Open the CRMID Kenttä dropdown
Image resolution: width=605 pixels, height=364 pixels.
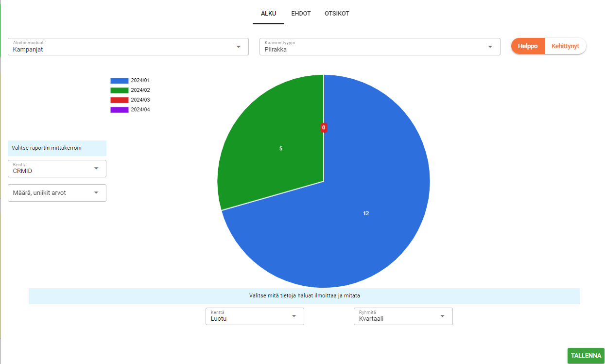pyautogui.click(x=57, y=169)
